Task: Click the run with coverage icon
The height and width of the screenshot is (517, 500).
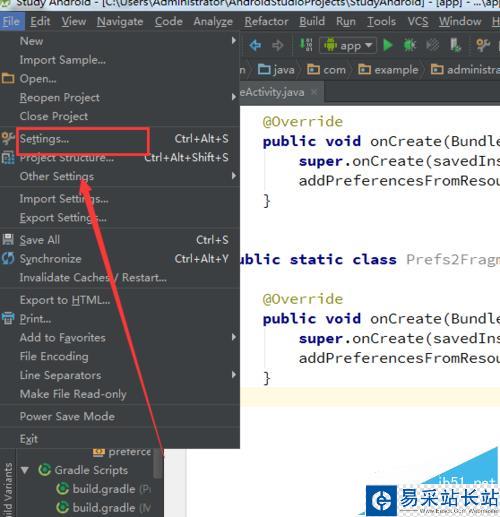Action: point(433,45)
